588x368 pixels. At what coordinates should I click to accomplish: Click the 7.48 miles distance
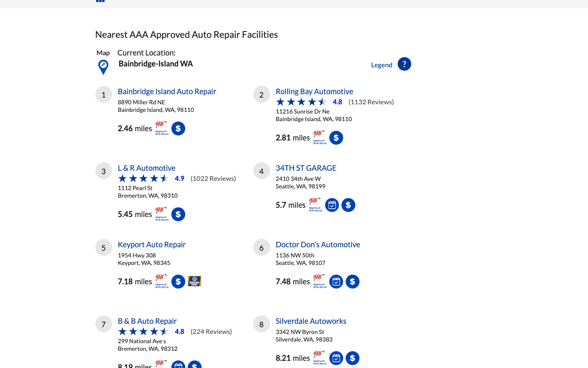(x=293, y=281)
